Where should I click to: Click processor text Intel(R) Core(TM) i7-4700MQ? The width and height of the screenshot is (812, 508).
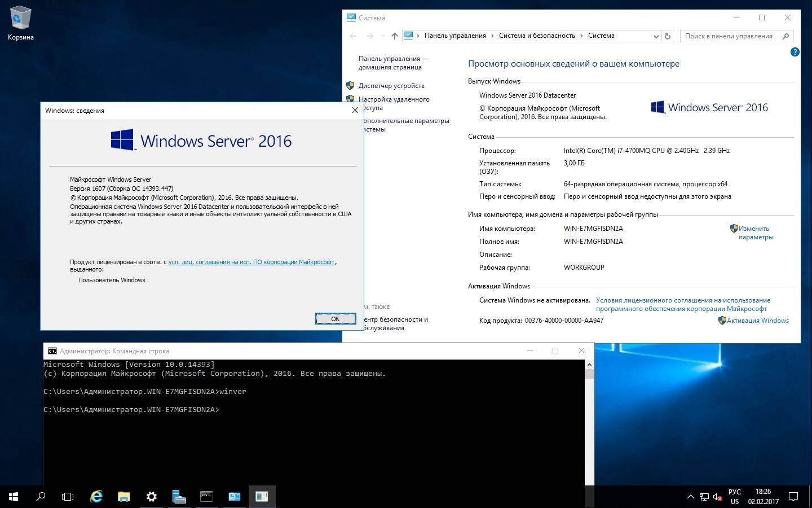coord(647,151)
